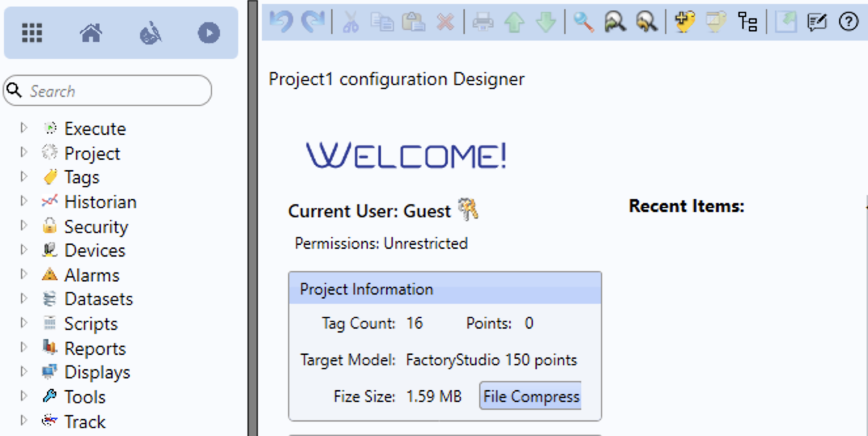Click the notes comment edit icon
This screenshot has height=436, width=868.
[816, 22]
